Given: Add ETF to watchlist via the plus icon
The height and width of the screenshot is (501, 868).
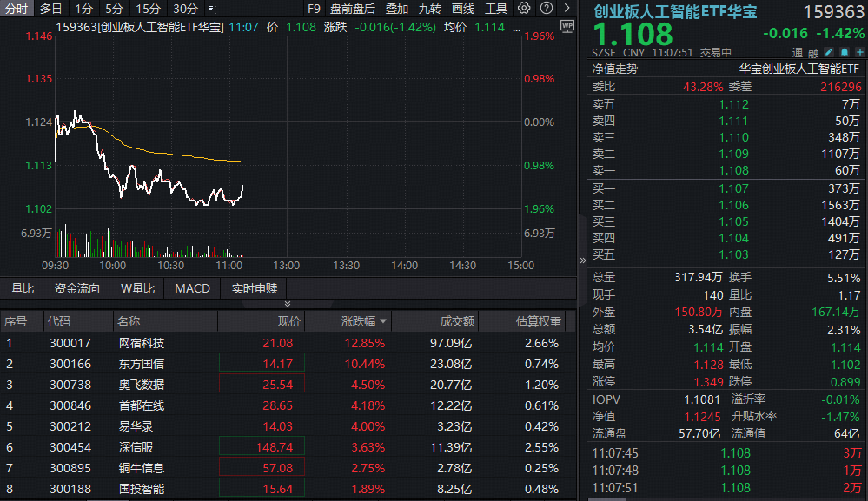Looking at the screenshot, I should (x=861, y=52).
